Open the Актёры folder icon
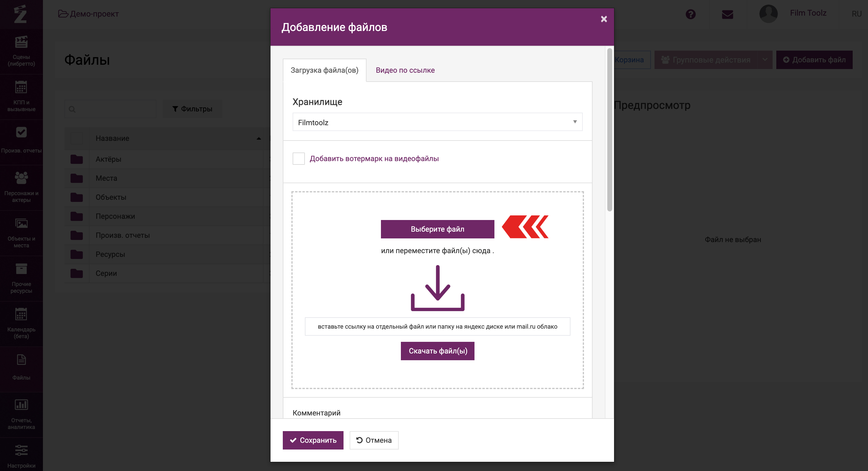The width and height of the screenshot is (868, 471). click(76, 159)
